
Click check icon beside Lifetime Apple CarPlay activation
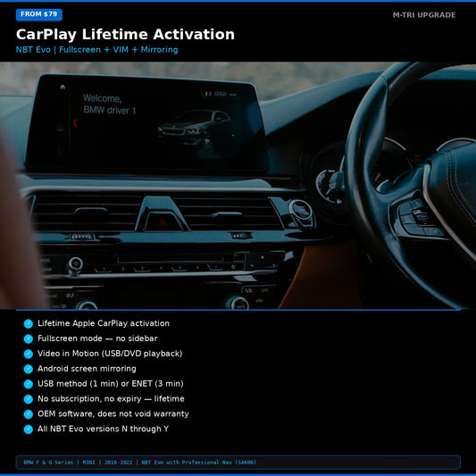[29, 323]
